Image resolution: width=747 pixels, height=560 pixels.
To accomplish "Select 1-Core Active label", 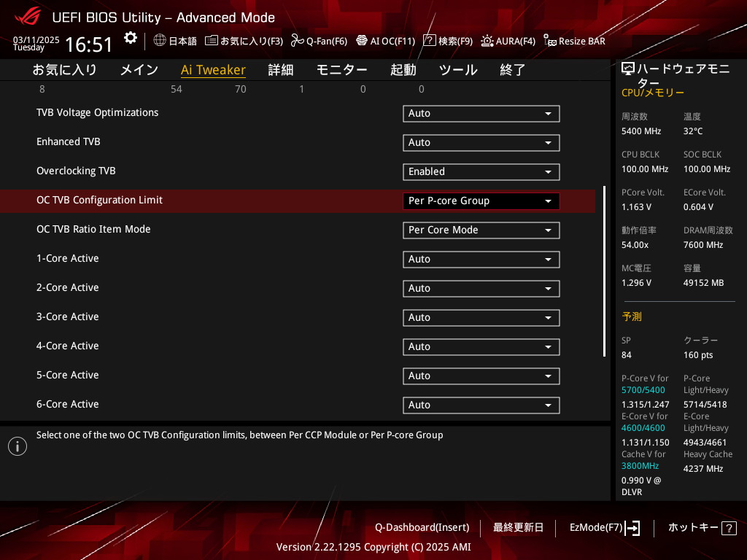I will tap(68, 258).
